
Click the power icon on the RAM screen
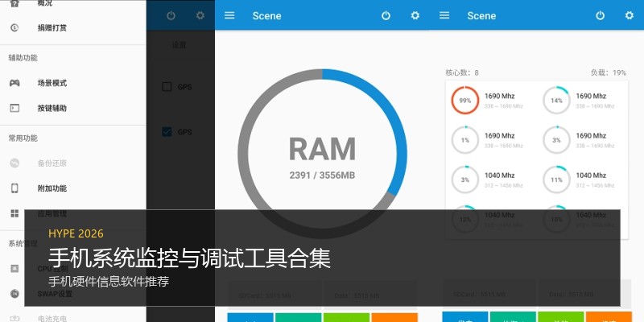pyautogui.click(x=386, y=15)
